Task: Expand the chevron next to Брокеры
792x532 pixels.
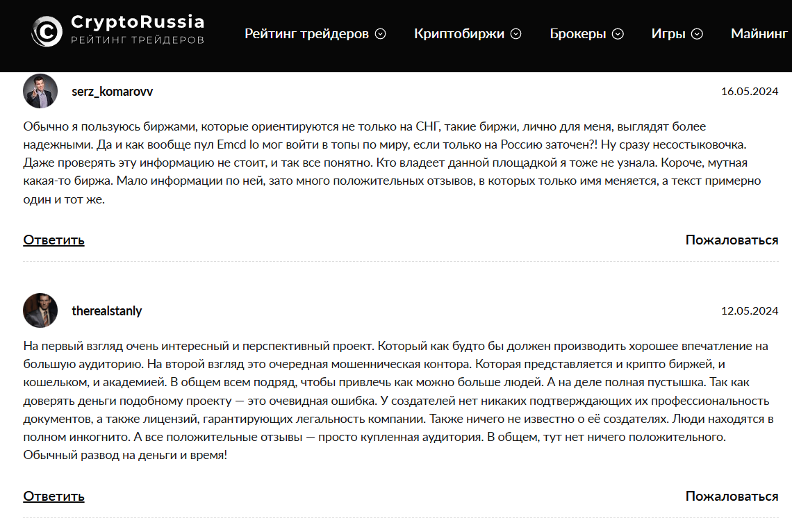Action: [x=618, y=34]
